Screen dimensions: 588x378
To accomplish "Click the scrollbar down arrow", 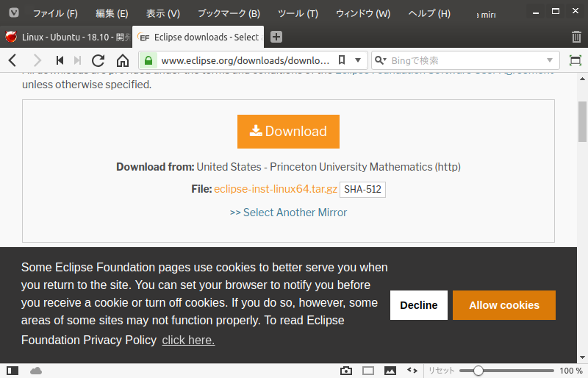I will pos(582,357).
